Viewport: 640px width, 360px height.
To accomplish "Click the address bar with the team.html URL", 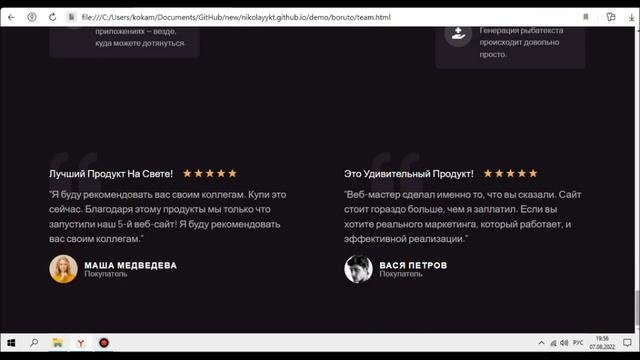I will [x=236, y=17].
